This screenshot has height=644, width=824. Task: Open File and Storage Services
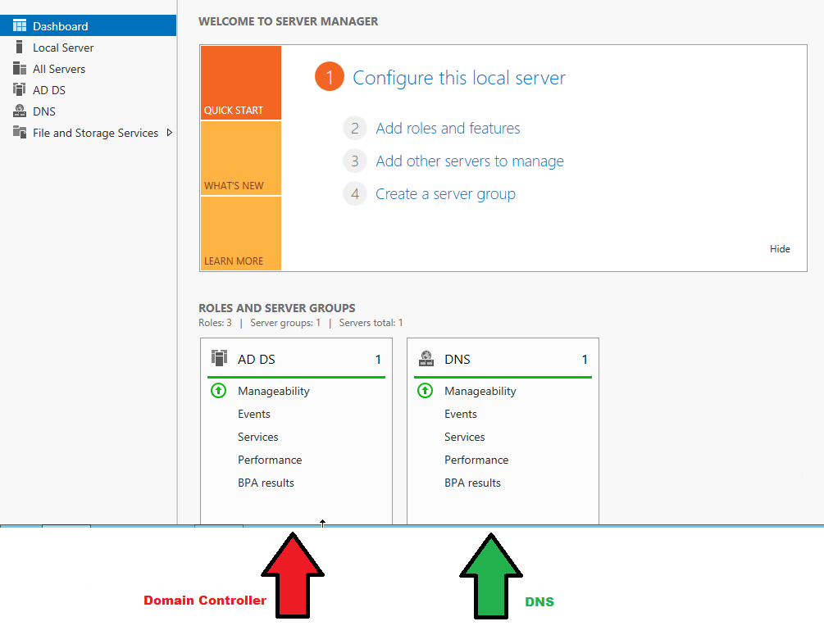[x=89, y=133]
